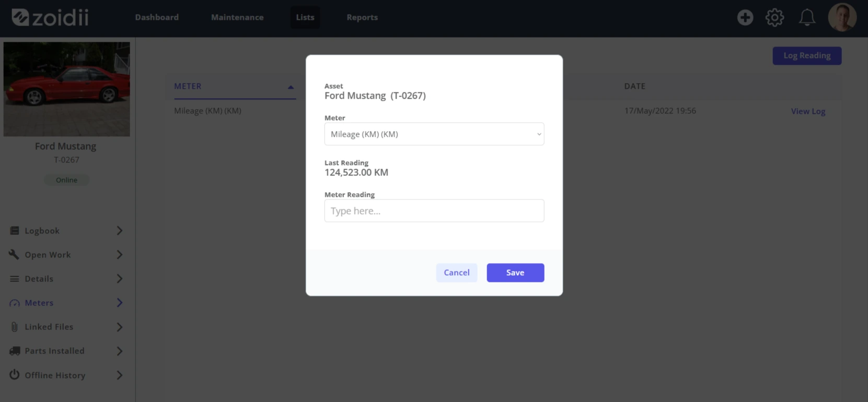Expand the Details section chevron

(x=120, y=279)
